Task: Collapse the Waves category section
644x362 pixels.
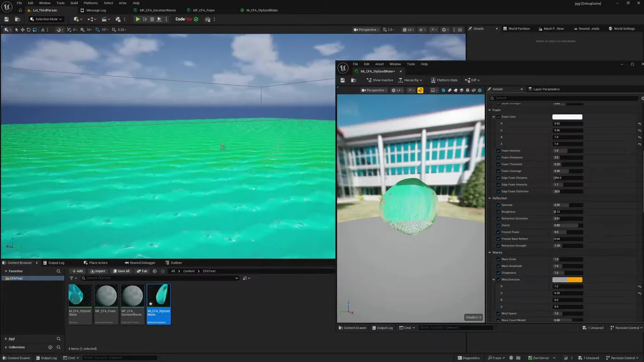Action: tap(490, 253)
